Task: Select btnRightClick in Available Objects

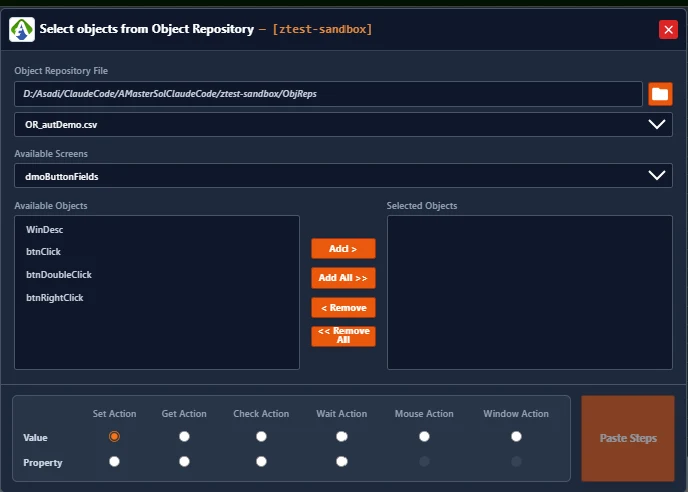Action: point(54,298)
